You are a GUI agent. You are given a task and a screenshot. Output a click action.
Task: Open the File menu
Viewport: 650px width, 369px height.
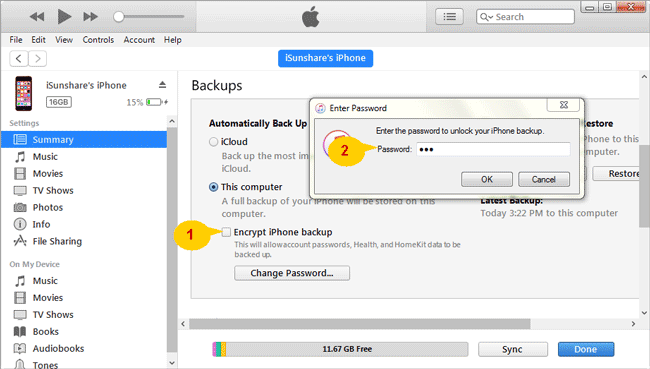point(16,40)
